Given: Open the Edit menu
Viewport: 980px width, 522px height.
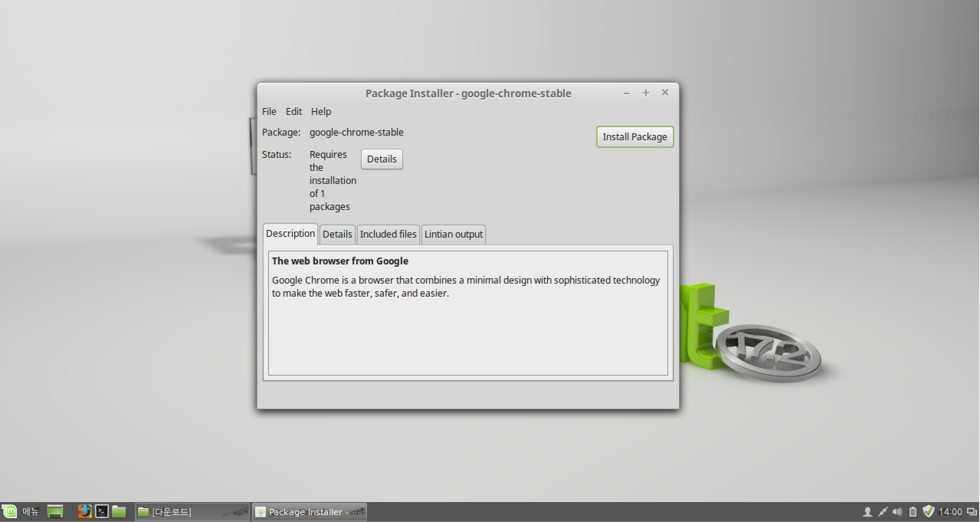Looking at the screenshot, I should click(294, 112).
